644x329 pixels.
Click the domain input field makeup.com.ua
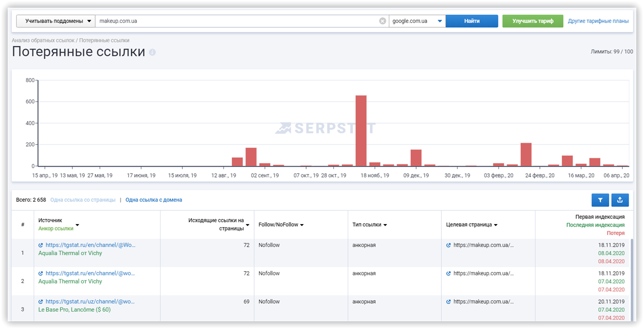238,21
